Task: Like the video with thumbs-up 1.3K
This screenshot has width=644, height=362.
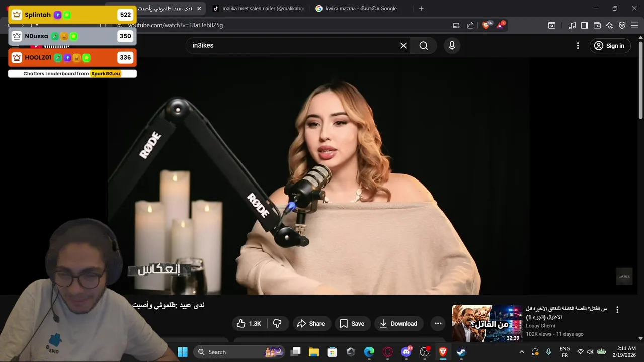Action: tap(250, 324)
